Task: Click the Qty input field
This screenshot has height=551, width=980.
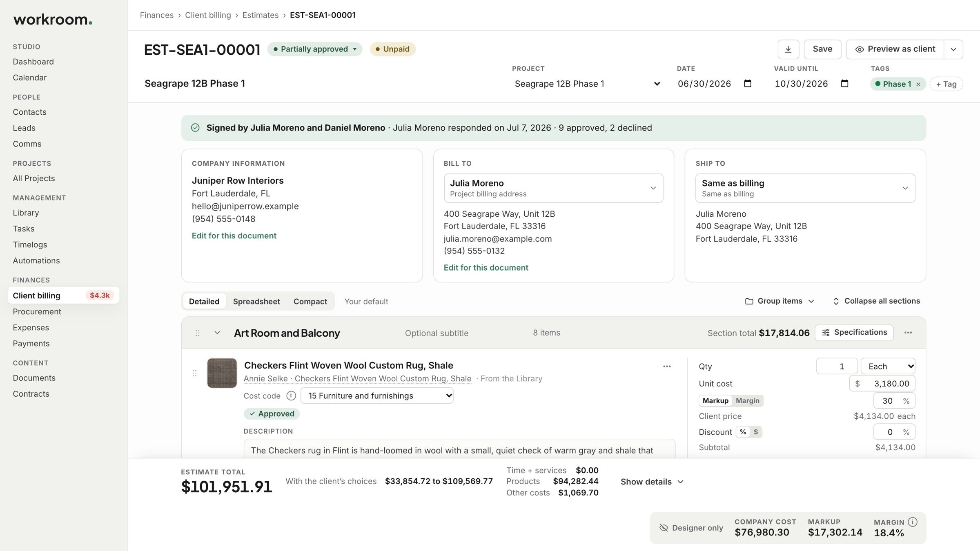Action: tap(837, 366)
